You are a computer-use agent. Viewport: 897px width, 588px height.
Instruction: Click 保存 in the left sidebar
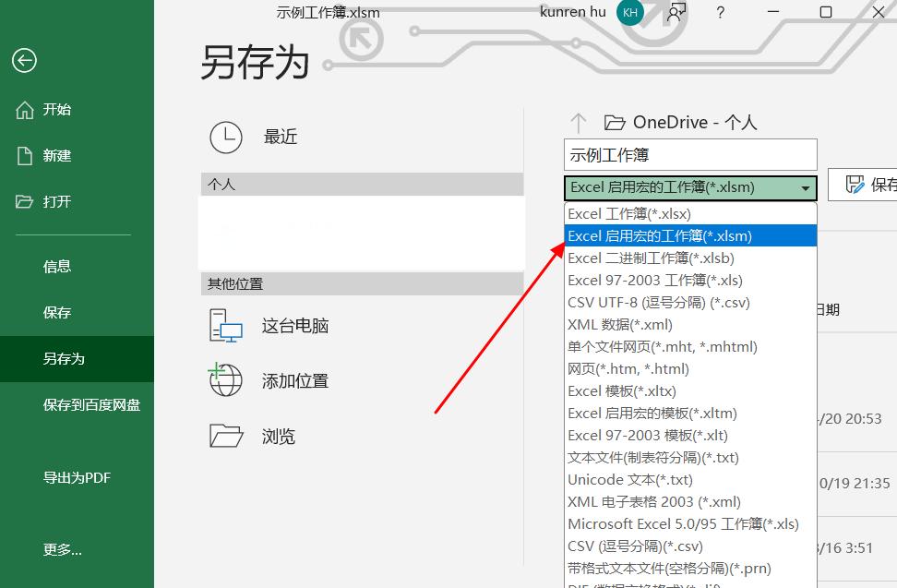tap(77, 312)
